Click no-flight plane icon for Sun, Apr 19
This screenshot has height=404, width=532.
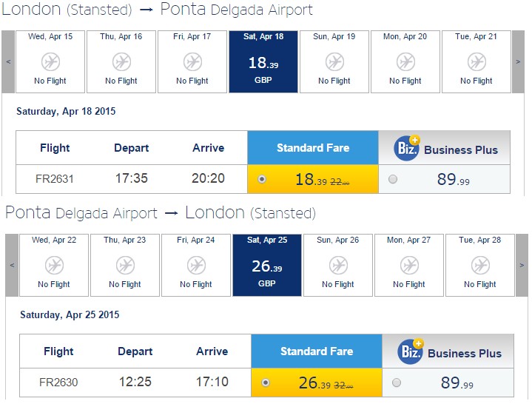pos(334,61)
